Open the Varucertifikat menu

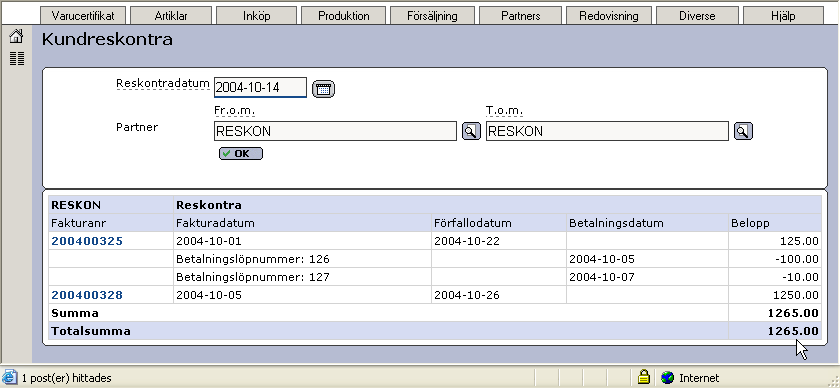click(83, 16)
